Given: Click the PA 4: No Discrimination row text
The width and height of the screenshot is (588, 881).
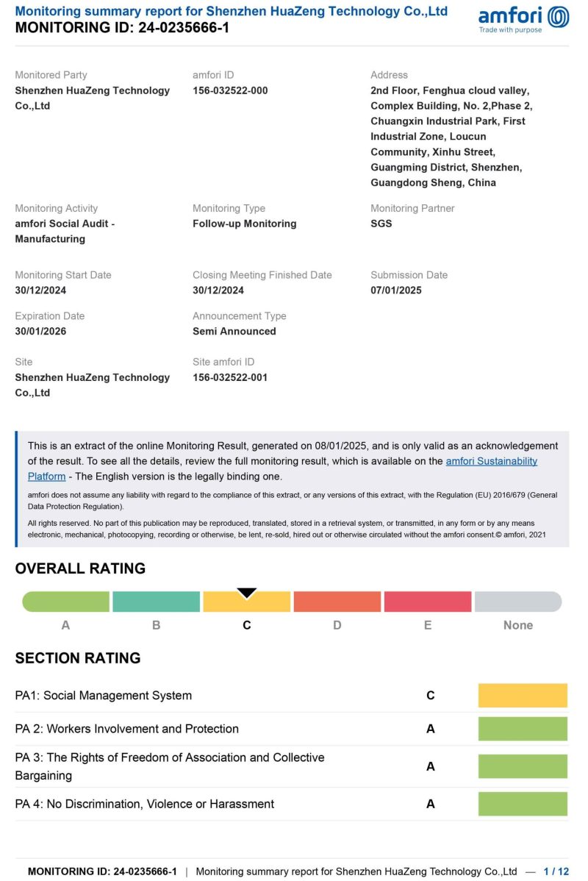Looking at the screenshot, I should coord(144,804).
